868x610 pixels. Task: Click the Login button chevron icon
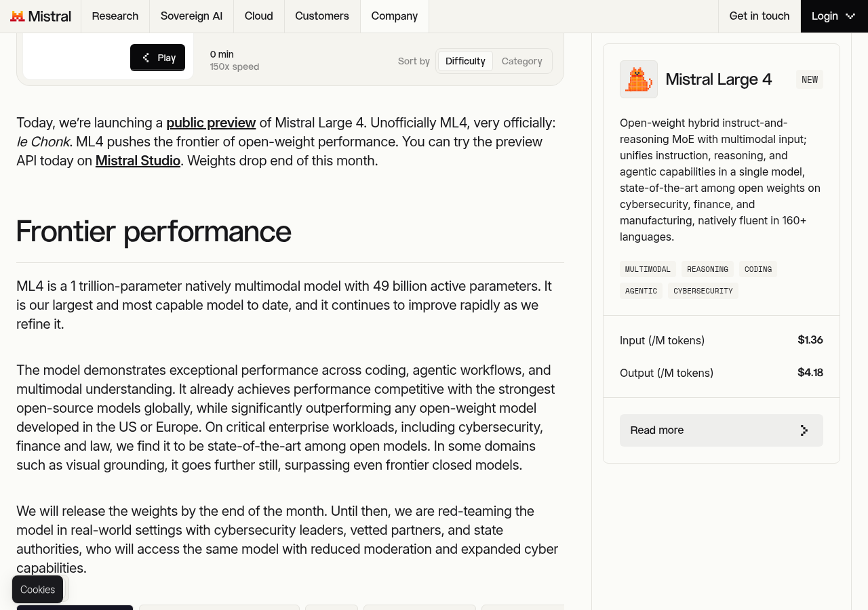(850, 16)
